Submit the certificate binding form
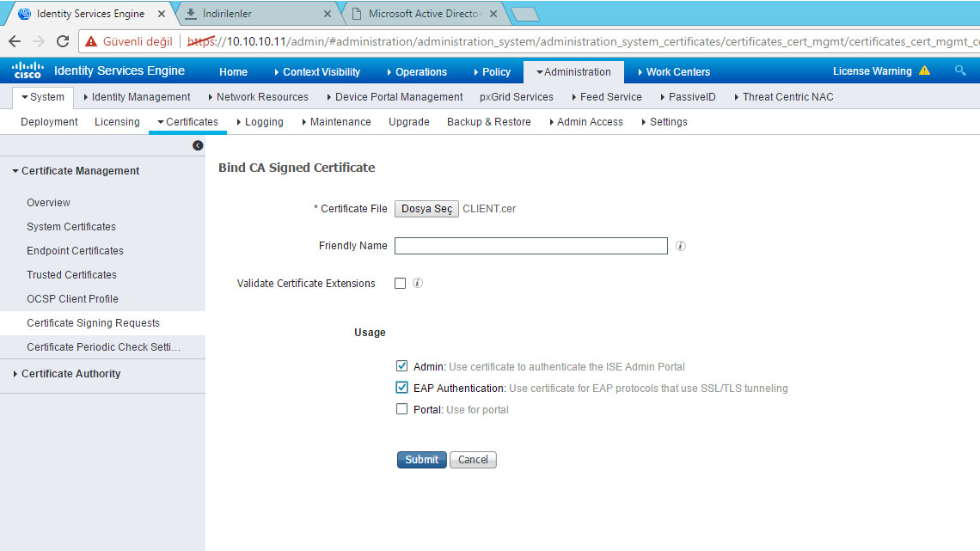980x551 pixels. (422, 460)
